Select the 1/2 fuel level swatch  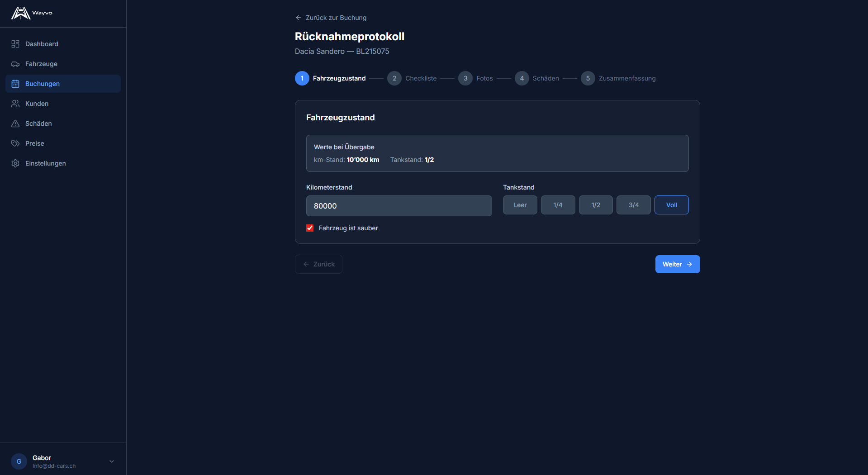(595, 205)
